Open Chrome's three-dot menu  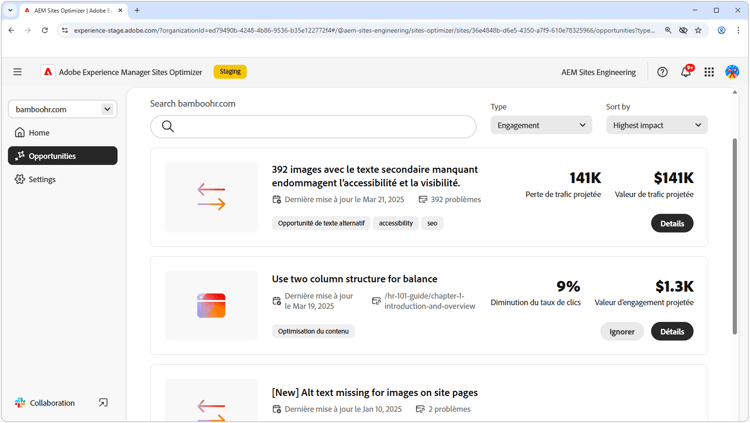point(738,30)
